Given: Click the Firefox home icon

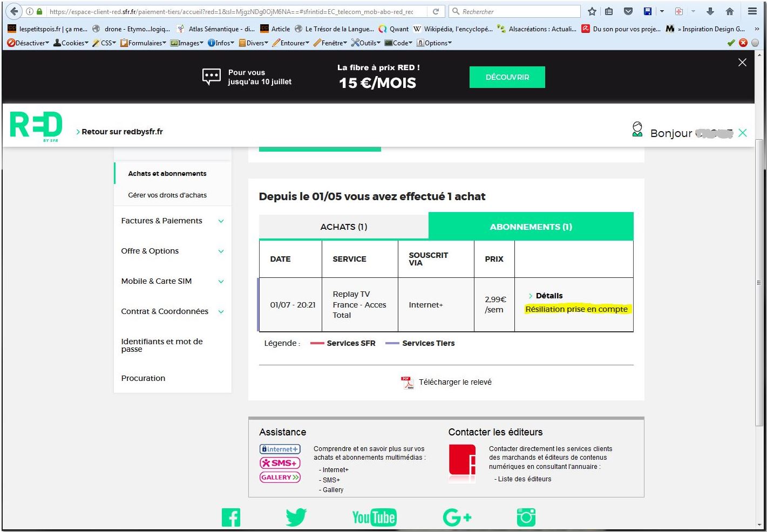Looking at the screenshot, I should pyautogui.click(x=730, y=11).
